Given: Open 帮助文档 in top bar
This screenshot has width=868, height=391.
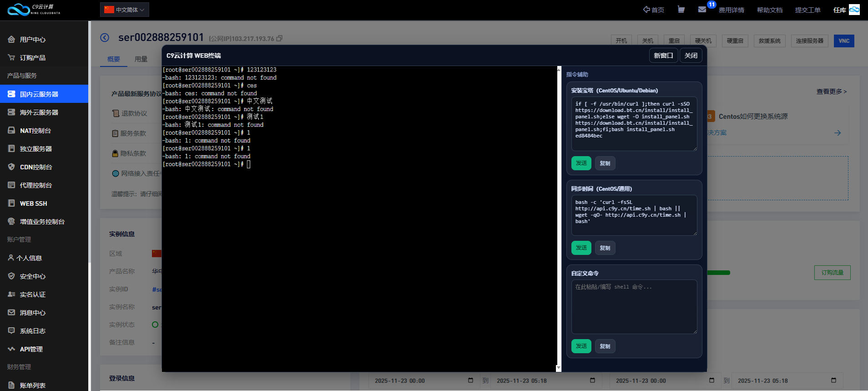Looking at the screenshot, I should (x=770, y=10).
